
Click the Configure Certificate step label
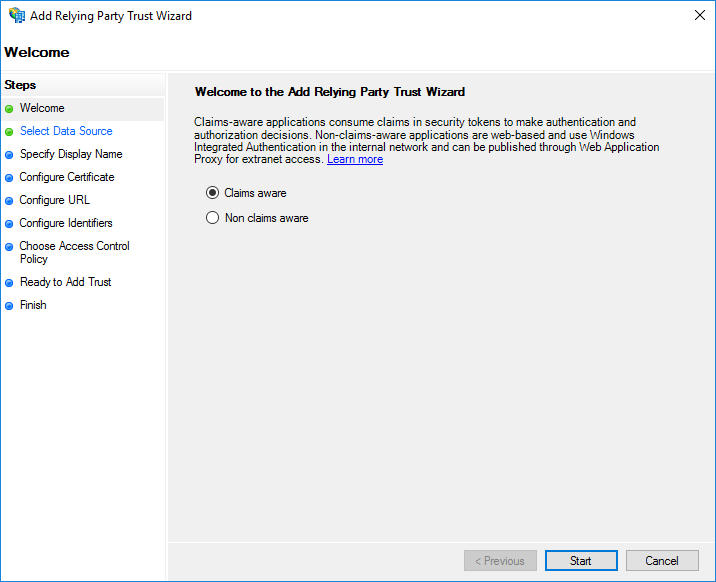[x=67, y=177]
